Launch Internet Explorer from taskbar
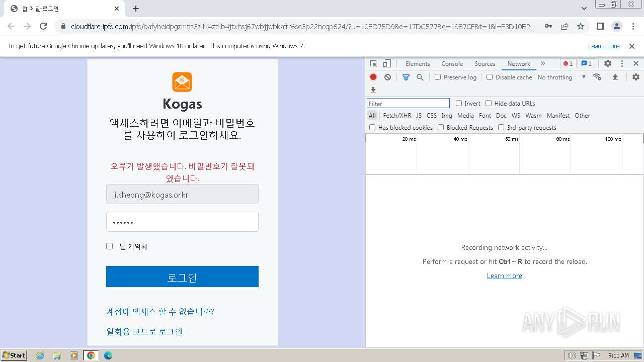Image resolution: width=644 pixels, height=362 pixels. 40,355
